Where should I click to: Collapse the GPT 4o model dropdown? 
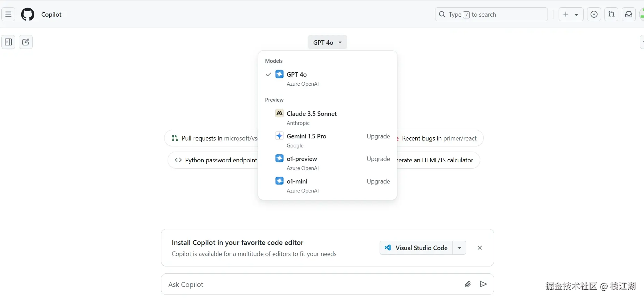[327, 42]
